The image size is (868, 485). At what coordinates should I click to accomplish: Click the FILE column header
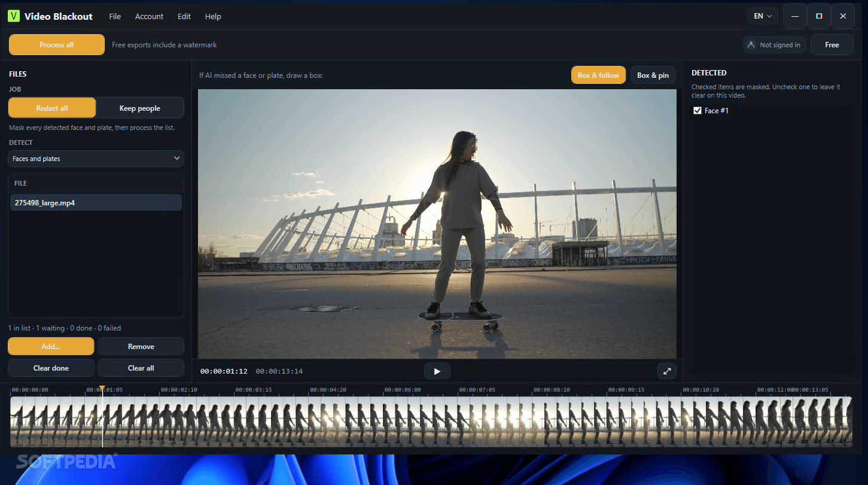point(21,183)
